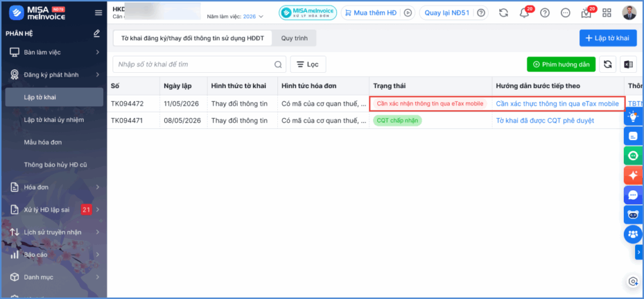Open Cần xác thực thông tin qua eTax mobile link
Image resolution: width=644 pixels, height=299 pixels.
557,104
